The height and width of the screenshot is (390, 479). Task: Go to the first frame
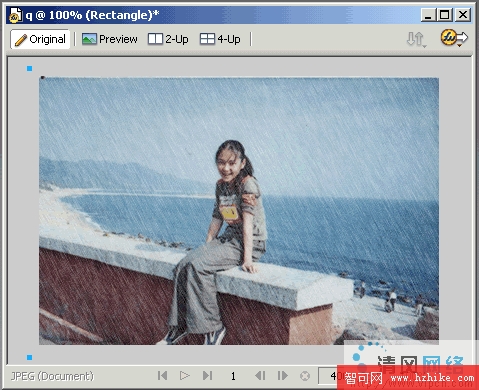click(x=162, y=376)
